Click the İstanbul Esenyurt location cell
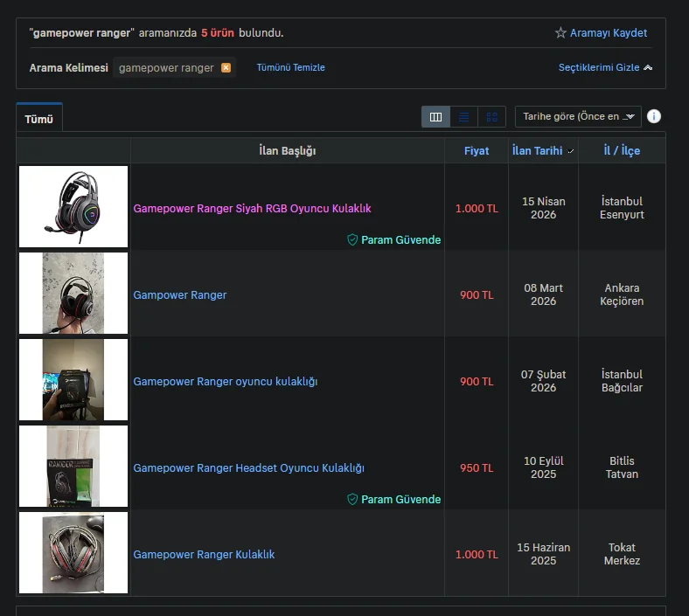Viewport: 689px width, 616px height. point(622,208)
